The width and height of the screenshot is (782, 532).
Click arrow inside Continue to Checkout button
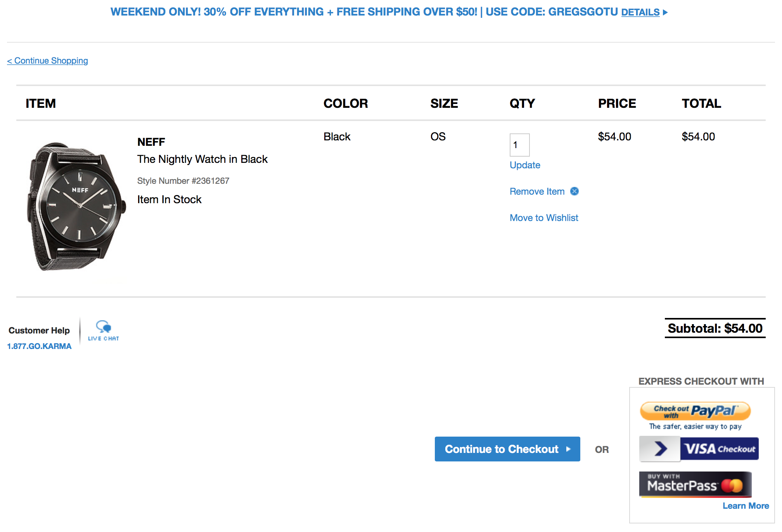click(x=568, y=449)
